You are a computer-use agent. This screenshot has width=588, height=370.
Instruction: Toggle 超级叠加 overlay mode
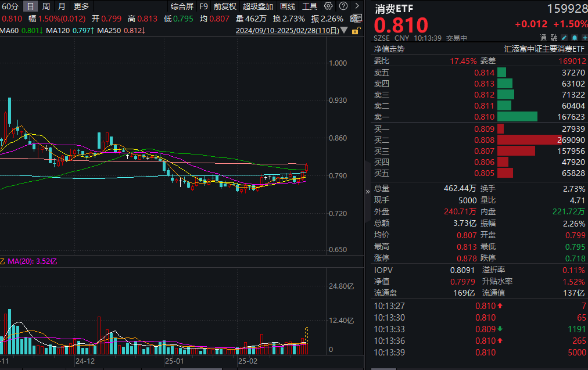[257, 6]
